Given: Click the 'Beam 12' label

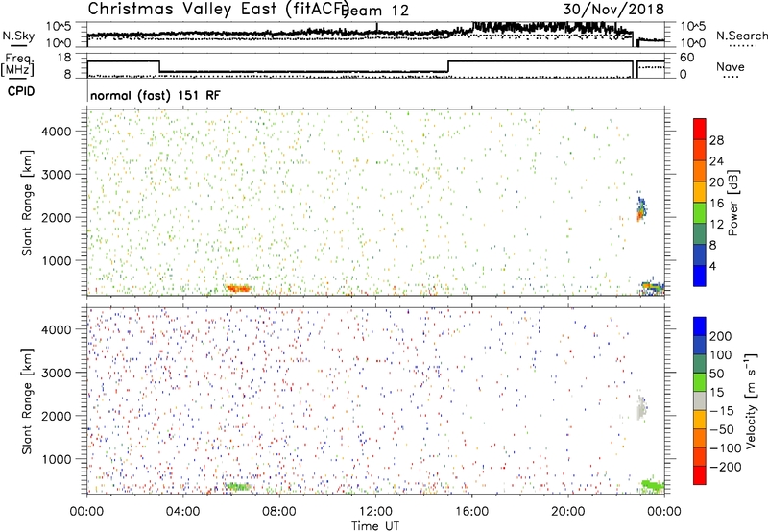Looking at the screenshot, I should 375,11.
